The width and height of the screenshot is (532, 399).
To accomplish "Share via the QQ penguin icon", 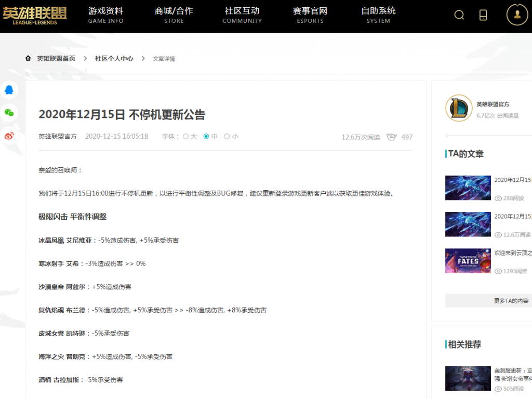I will click(x=9, y=90).
